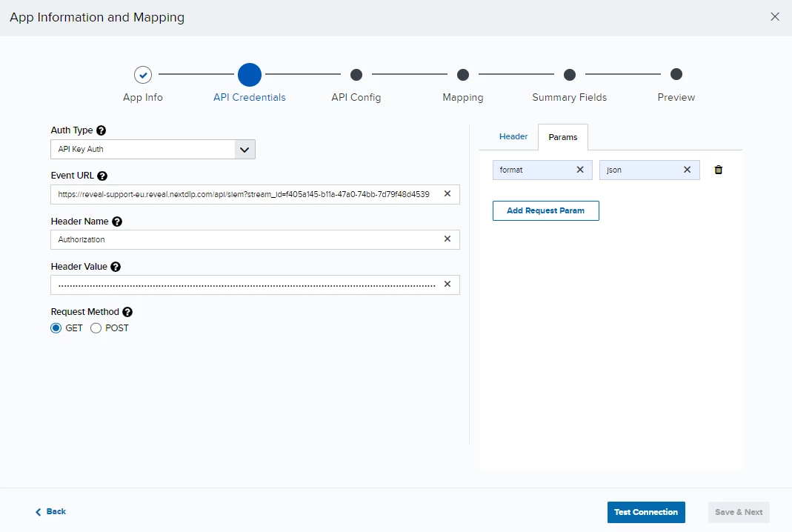Click the Header Value help icon

pyautogui.click(x=116, y=267)
